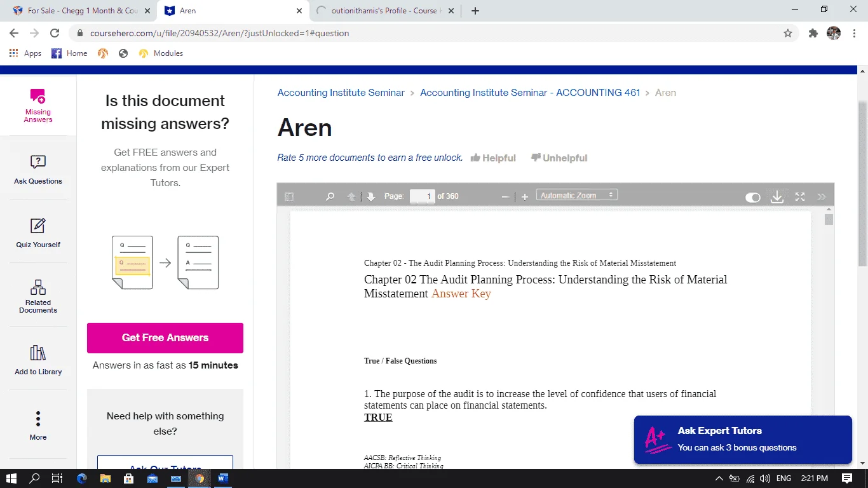Mark document as Unhelpful
The image size is (868, 488).
pos(559,158)
